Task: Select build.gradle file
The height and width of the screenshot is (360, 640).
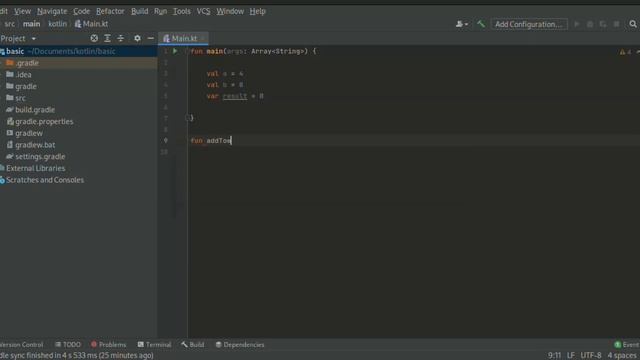Action: coord(78,110)
